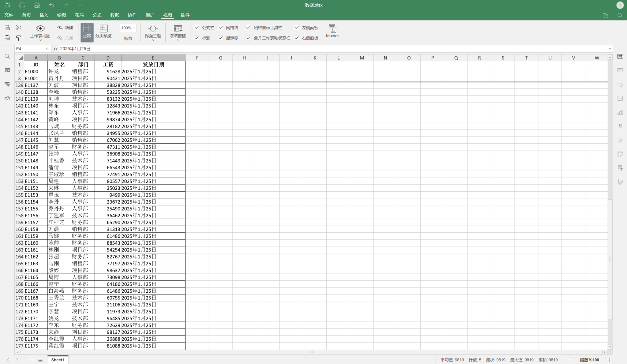Open the 100% zoom dropdown
The width and height of the screenshot is (627, 364).
click(x=128, y=28)
